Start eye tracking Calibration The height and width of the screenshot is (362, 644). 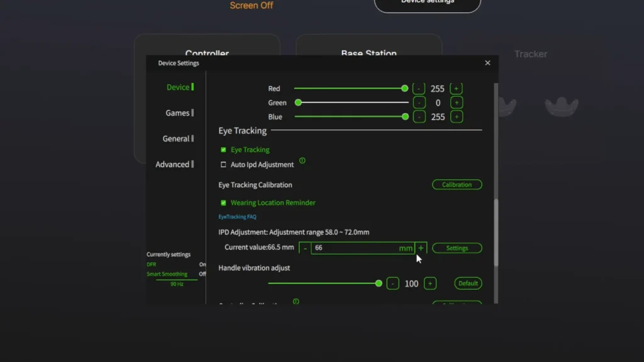coord(457,185)
